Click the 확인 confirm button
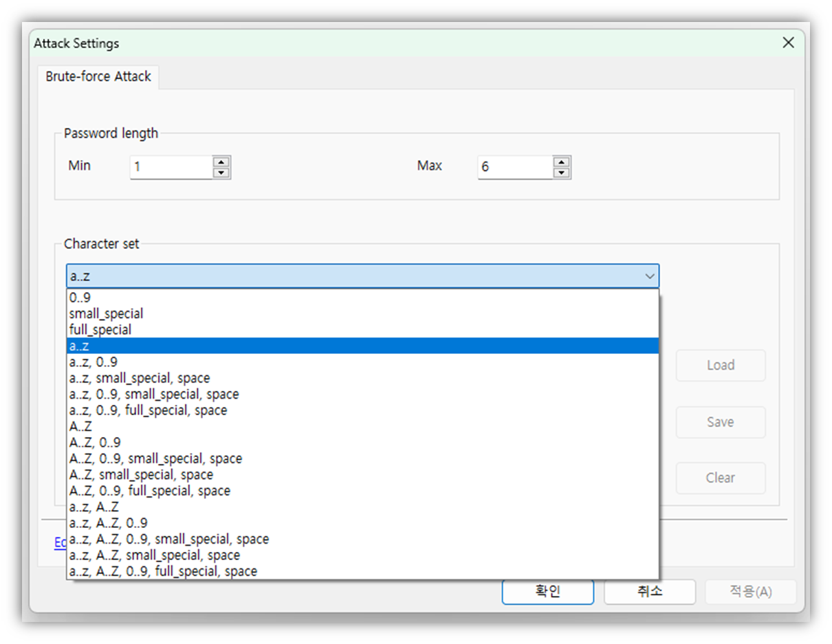Screen dimensions: 832x644 pyautogui.click(x=547, y=592)
